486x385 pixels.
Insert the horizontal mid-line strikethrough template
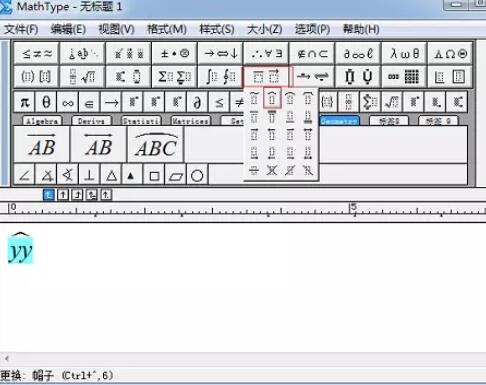click(254, 171)
